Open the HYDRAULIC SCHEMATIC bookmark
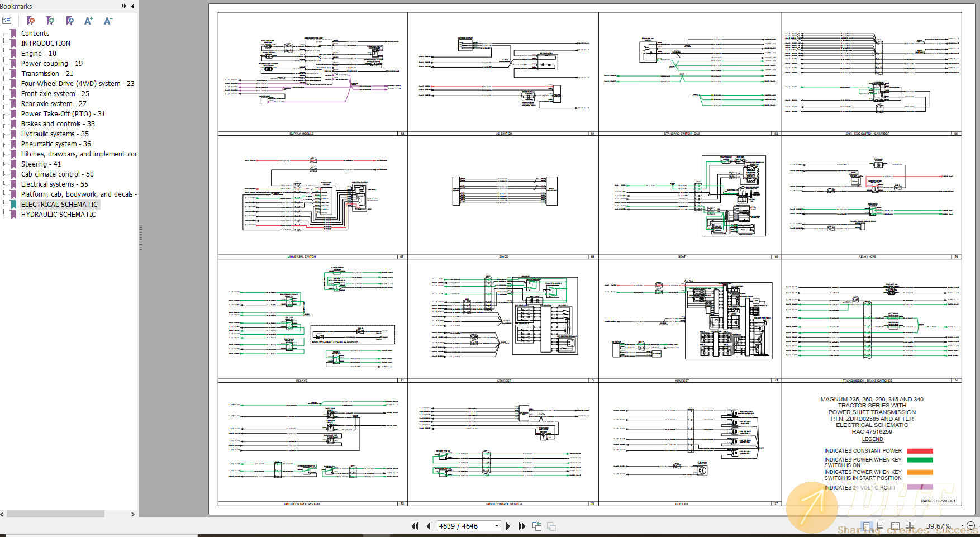Viewport: 980px width, 537px height. click(58, 215)
